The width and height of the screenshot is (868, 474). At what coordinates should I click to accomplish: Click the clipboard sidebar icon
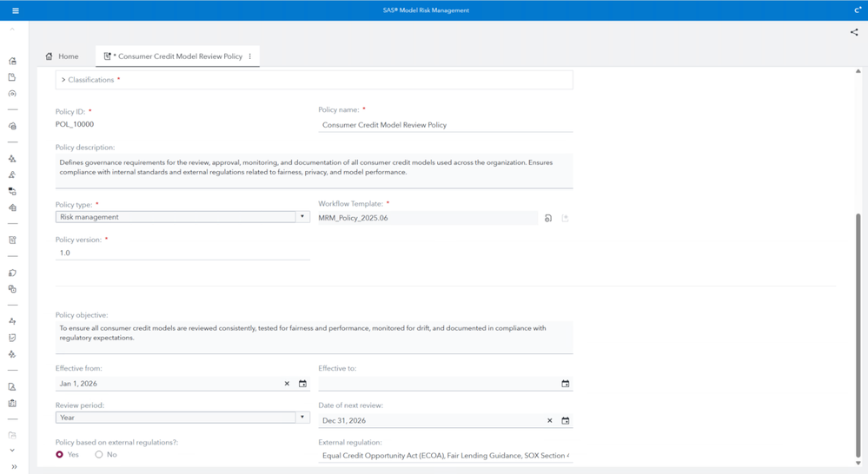(x=12, y=403)
